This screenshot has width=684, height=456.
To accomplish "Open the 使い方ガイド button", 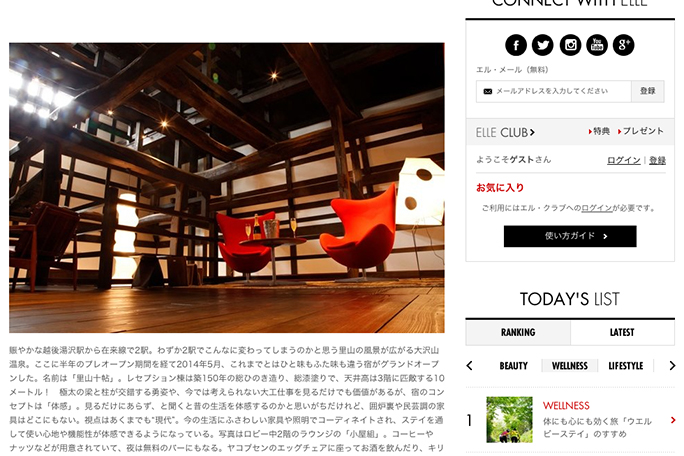I will click(570, 236).
